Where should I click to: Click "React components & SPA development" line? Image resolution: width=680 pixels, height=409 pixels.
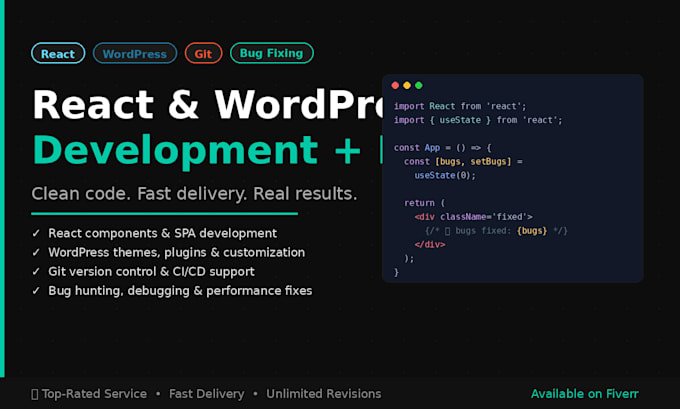point(163,233)
